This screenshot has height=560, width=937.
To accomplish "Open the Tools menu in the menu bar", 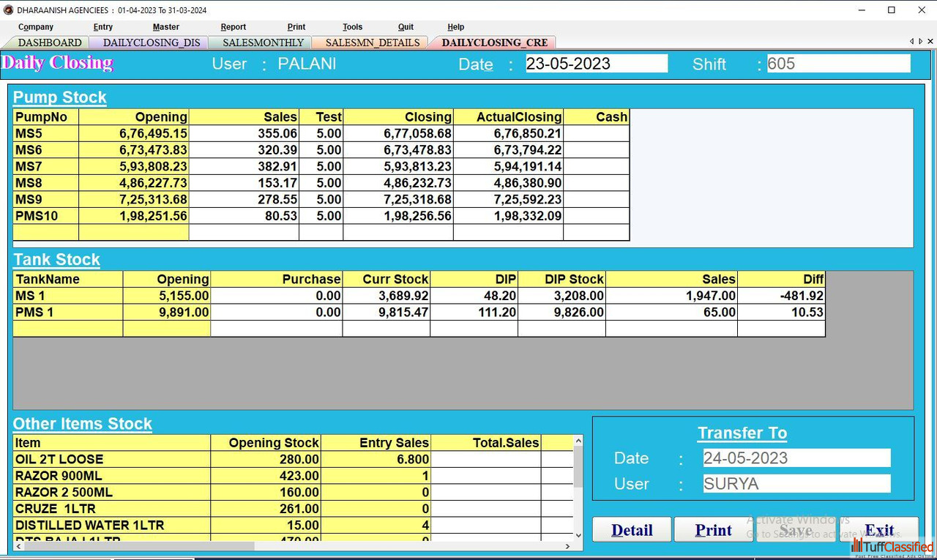I will coord(352,27).
